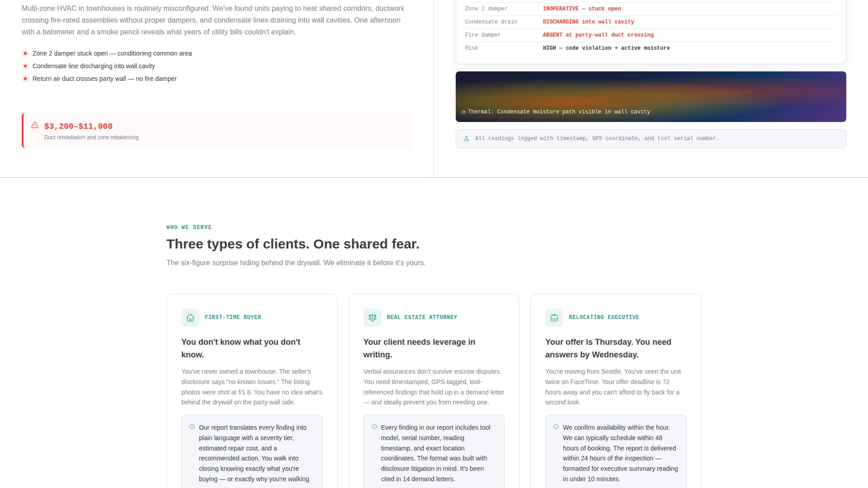
Task: Click the checkmark icon in Relocating Executive box
Action: point(556,427)
